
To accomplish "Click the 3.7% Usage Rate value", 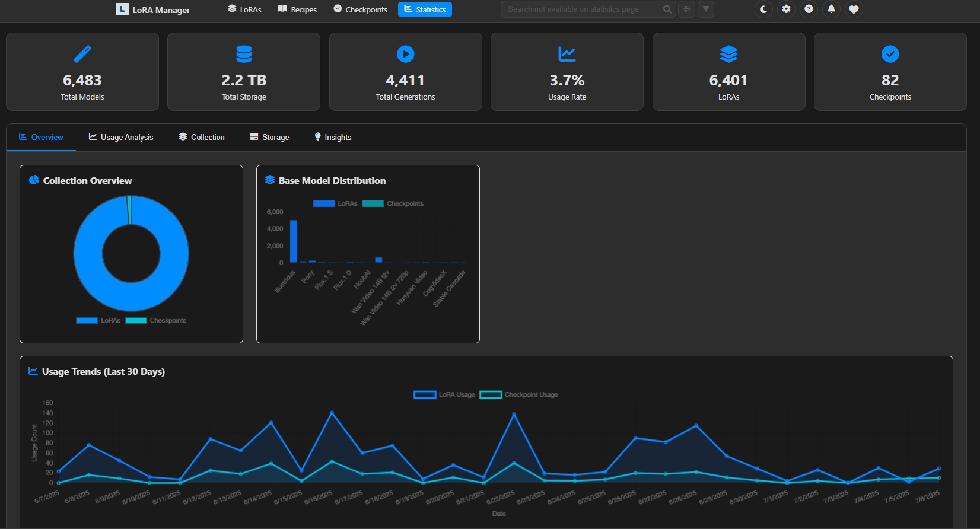I will (567, 80).
